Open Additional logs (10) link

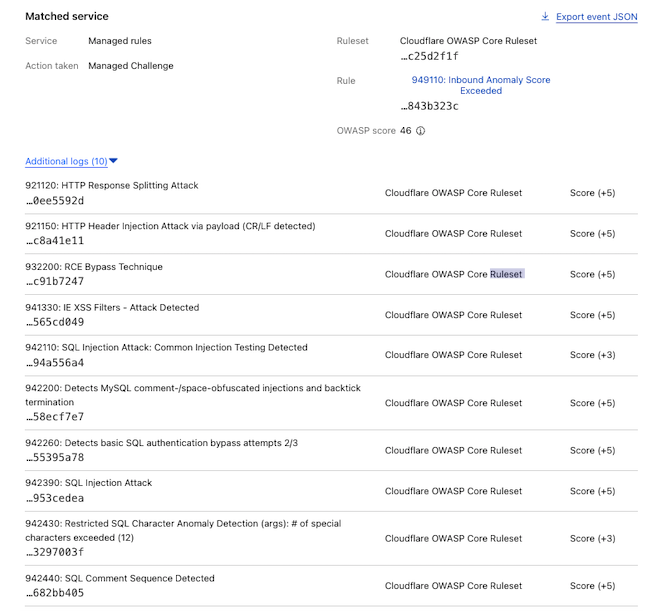coord(66,161)
